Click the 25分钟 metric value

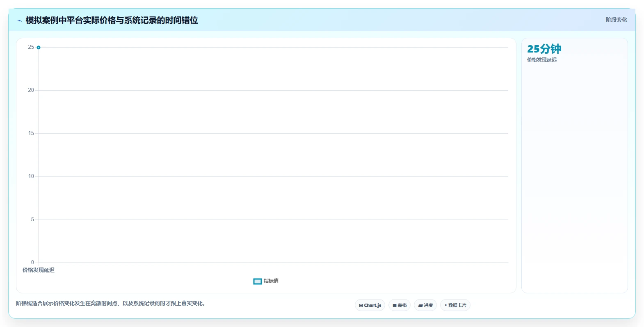coord(544,49)
